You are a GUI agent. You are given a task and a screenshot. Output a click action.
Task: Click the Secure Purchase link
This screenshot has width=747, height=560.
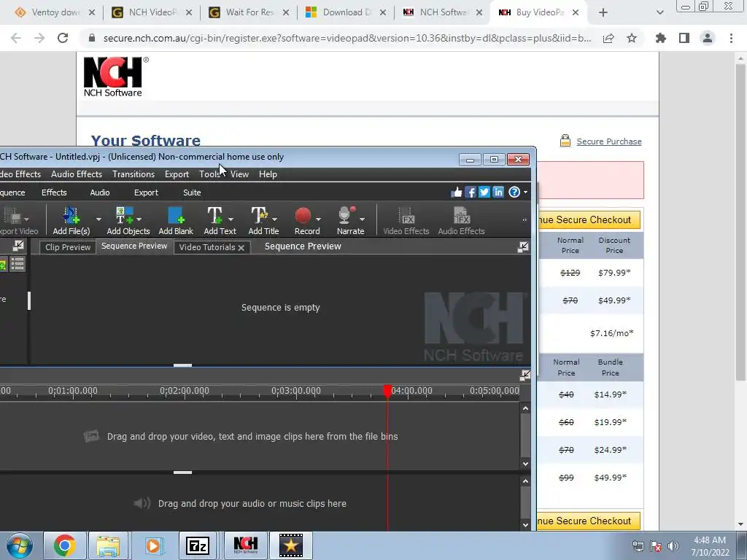click(x=609, y=141)
